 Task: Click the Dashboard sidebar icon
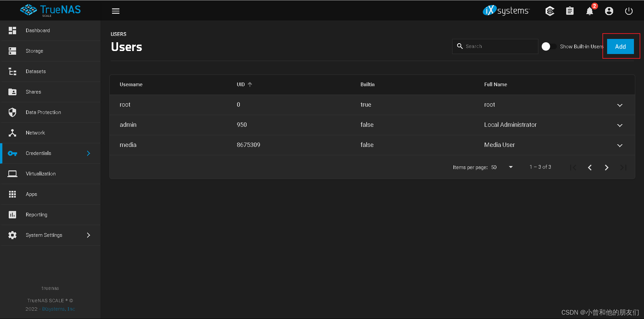click(12, 31)
